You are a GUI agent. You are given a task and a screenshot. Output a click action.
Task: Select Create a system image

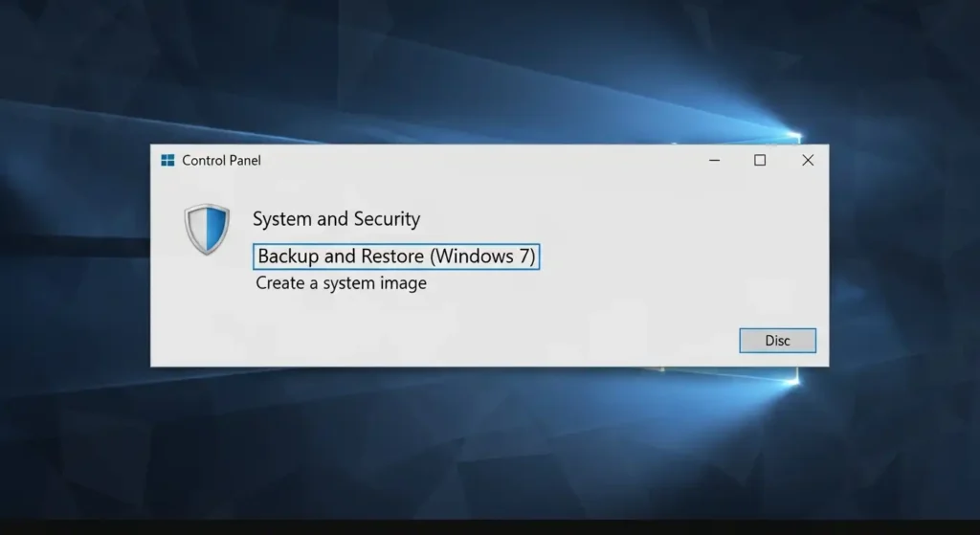point(342,283)
